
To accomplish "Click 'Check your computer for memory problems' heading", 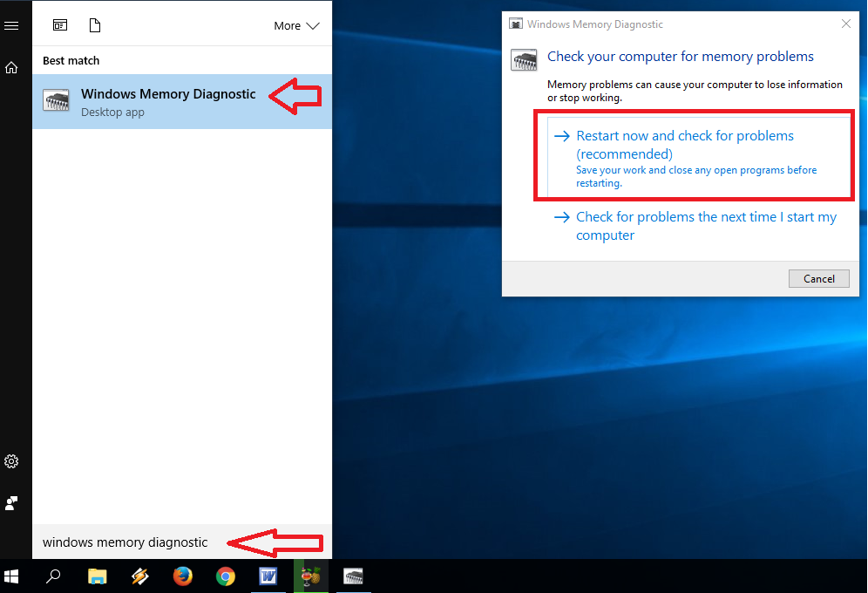I will [x=681, y=57].
